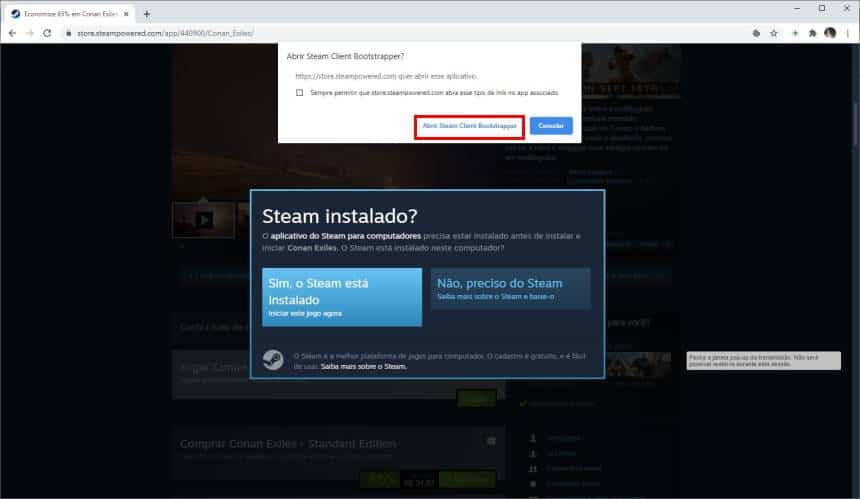This screenshot has width=860, height=499.
Task: Click 'Comprar Conan Exiles - Standard Edition' text
Action: pyautogui.click(x=288, y=444)
